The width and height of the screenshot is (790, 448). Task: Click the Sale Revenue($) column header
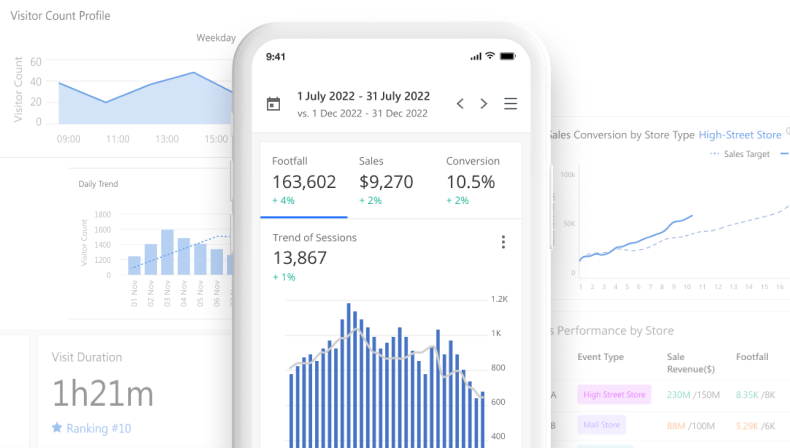[691, 363]
